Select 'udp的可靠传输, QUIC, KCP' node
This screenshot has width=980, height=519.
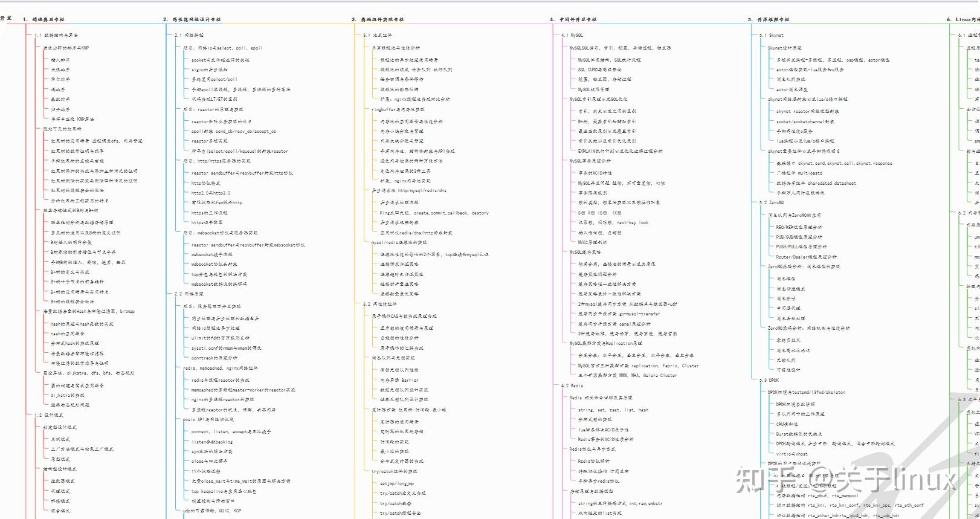(212, 511)
